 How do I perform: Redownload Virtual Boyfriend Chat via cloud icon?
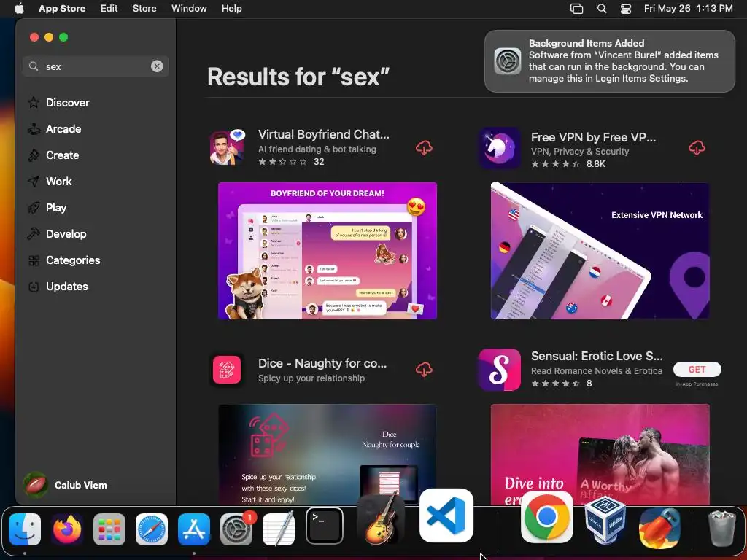pos(424,148)
